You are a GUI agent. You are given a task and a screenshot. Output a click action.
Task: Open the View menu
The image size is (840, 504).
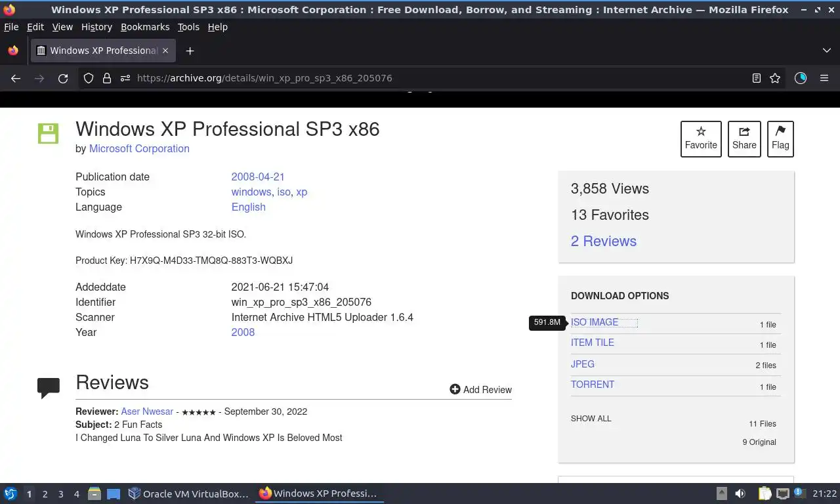pyautogui.click(x=62, y=27)
